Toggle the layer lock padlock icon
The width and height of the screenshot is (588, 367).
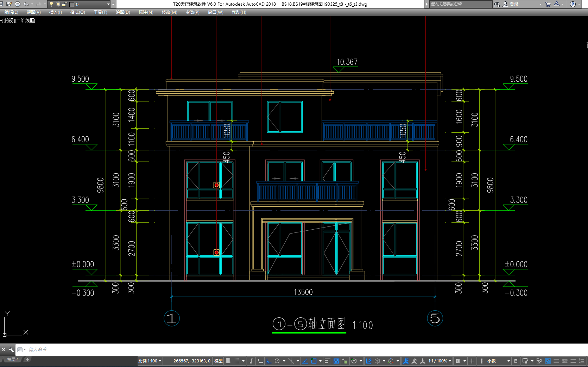[x=64, y=4]
